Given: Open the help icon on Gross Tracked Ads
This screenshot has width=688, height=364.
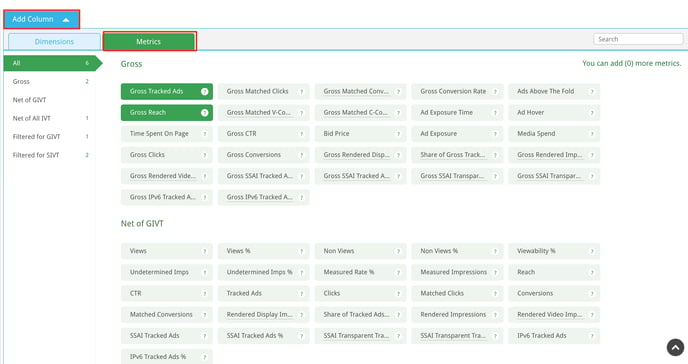Looking at the screenshot, I should (204, 92).
